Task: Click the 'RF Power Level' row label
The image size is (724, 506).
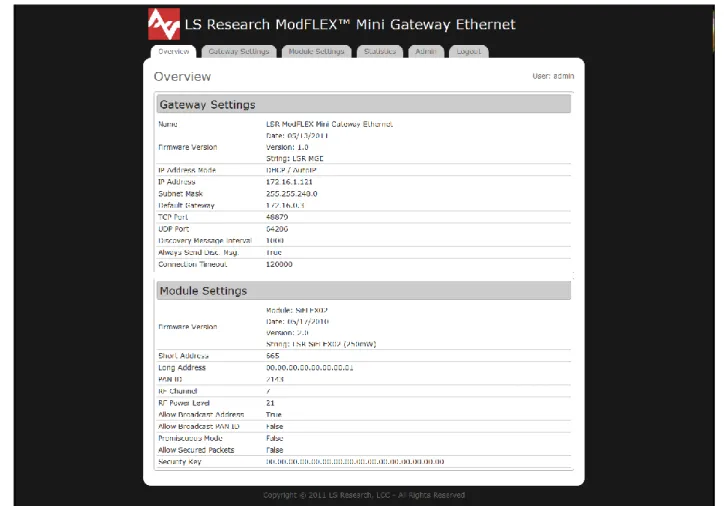Action: pos(184,403)
